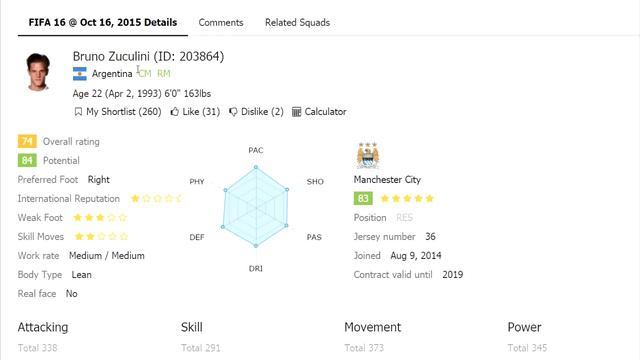Select the FIFA 16 Details tab
Screen dimensions: 640x360
103,22
